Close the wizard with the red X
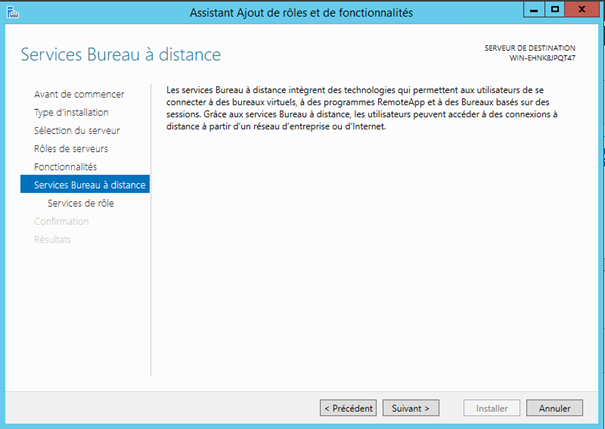Screen dimensions: 605x429 (x=582, y=10)
